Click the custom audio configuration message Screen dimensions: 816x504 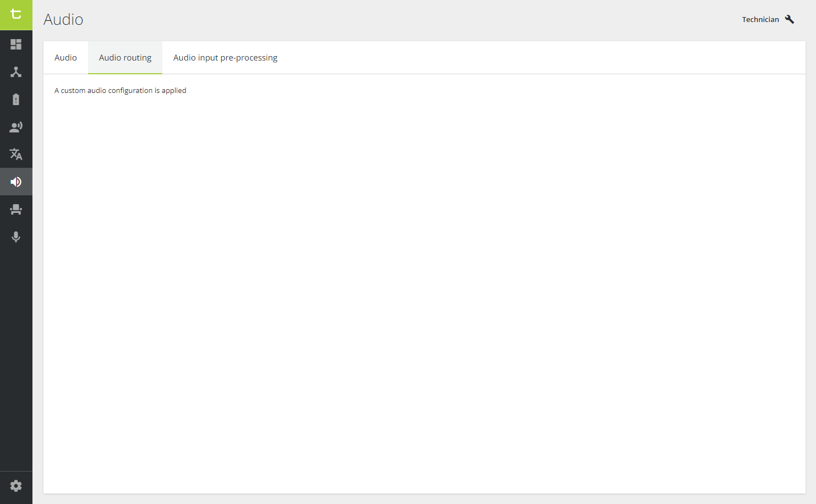click(120, 91)
